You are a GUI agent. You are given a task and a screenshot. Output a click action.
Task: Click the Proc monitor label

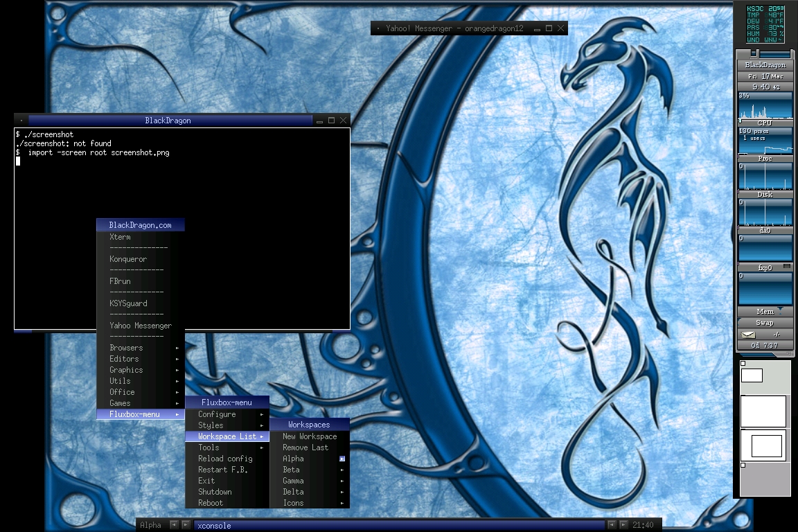point(765,159)
